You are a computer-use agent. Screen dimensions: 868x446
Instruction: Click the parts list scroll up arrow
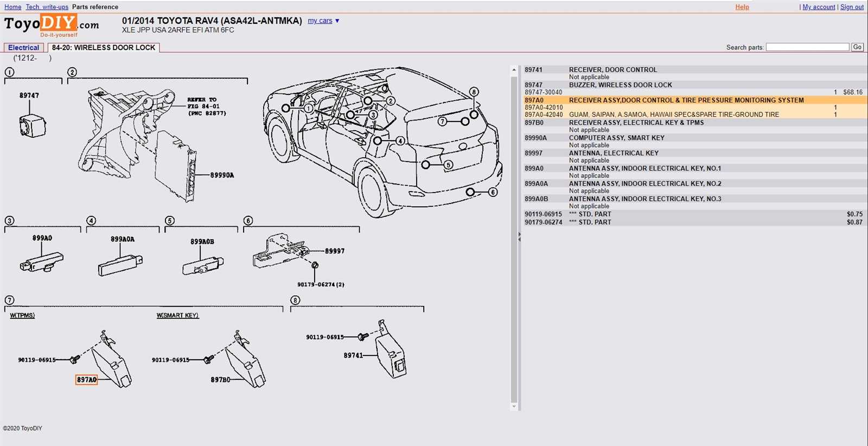pyautogui.click(x=514, y=70)
